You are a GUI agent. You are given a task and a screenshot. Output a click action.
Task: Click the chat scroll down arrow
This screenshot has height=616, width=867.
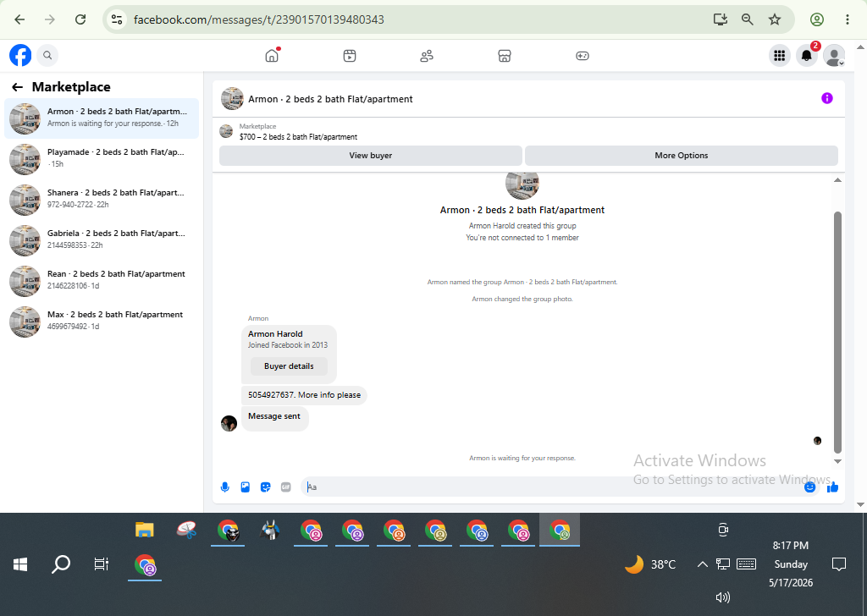click(837, 461)
